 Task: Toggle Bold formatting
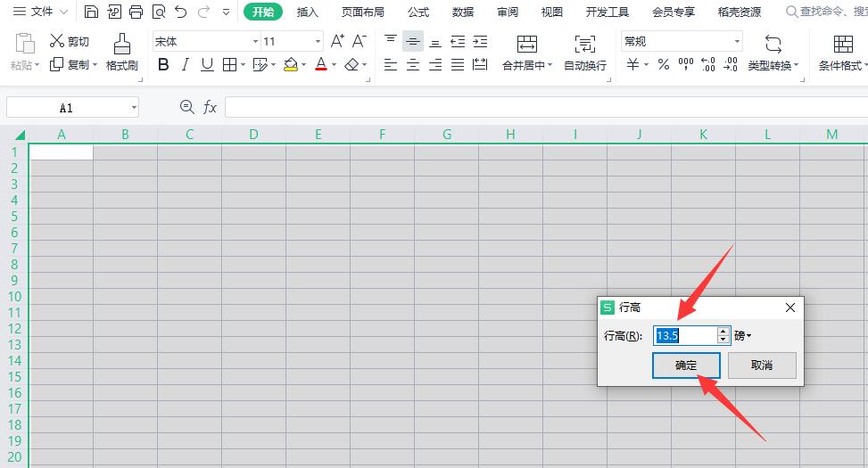163,65
